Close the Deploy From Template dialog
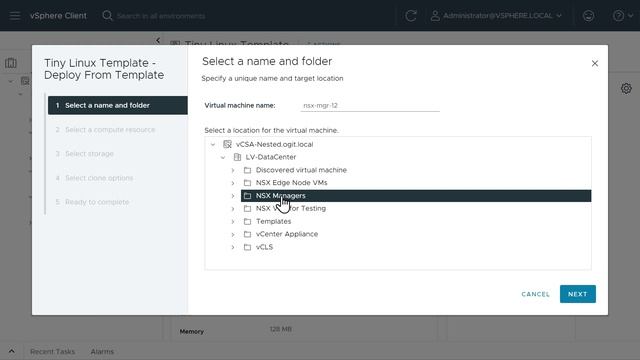Viewport: 640px width, 360px height. [x=595, y=63]
